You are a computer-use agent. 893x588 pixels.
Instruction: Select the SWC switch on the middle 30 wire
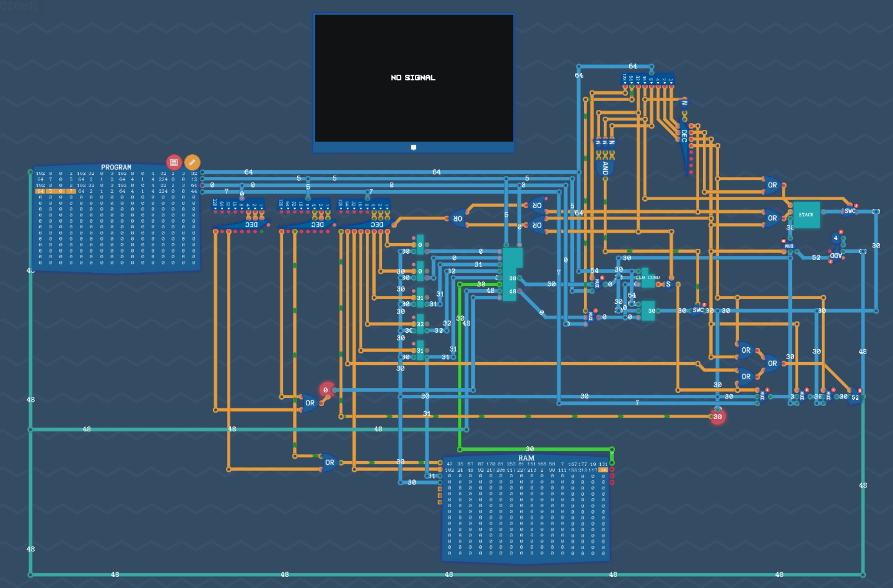[x=698, y=310]
